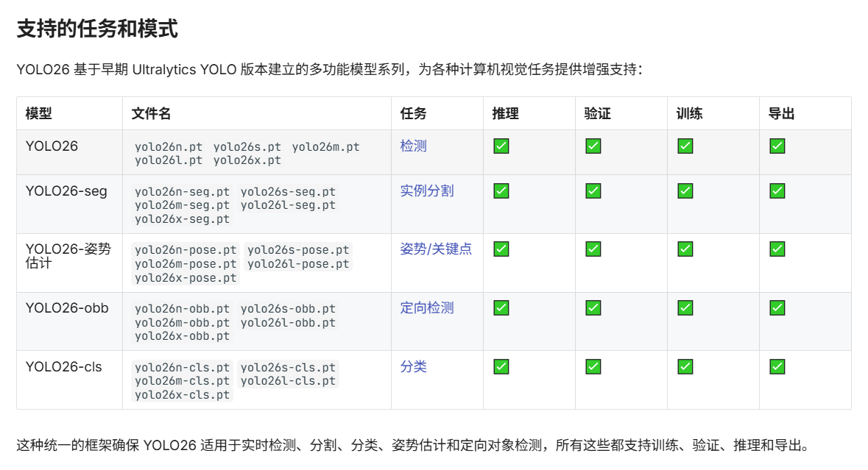The width and height of the screenshot is (868, 470).
Task: Click the YOLO26 row 导出 checkmark
Action: [x=777, y=146]
